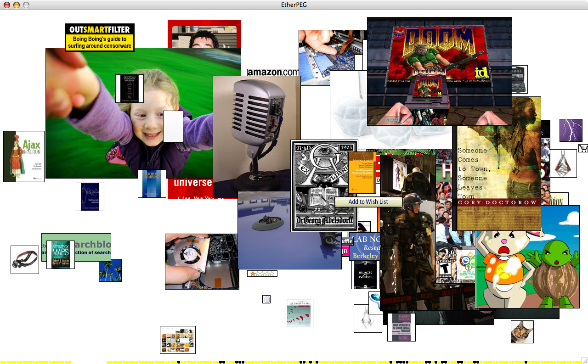
Task: Select the blue Machine Learning book cover
Action: pyautogui.click(x=152, y=184)
